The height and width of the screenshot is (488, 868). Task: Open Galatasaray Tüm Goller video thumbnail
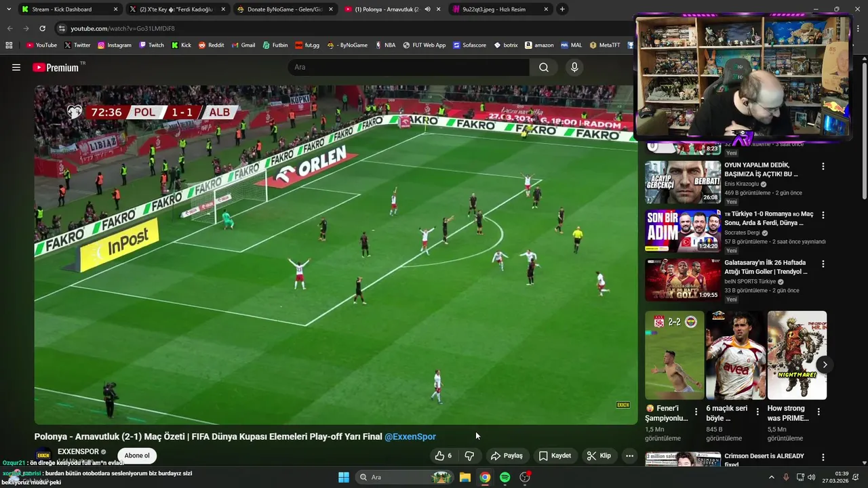(683, 280)
